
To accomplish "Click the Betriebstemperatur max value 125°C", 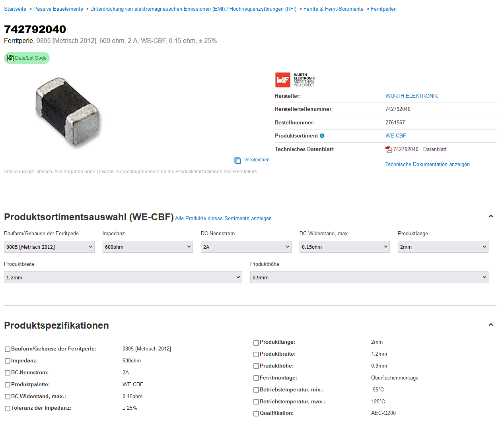I will pos(378,402).
